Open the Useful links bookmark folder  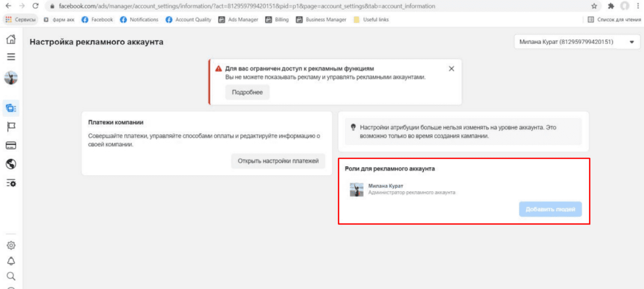[371, 20]
